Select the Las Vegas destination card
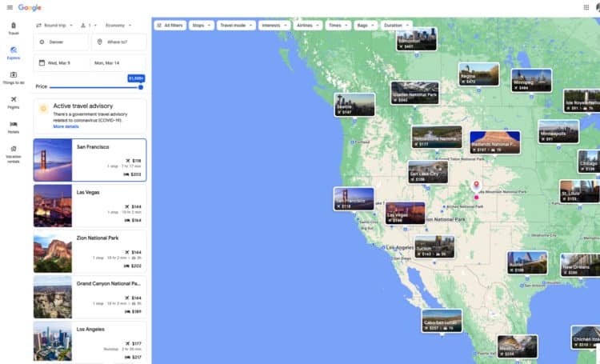This screenshot has height=364, width=600. click(x=90, y=206)
